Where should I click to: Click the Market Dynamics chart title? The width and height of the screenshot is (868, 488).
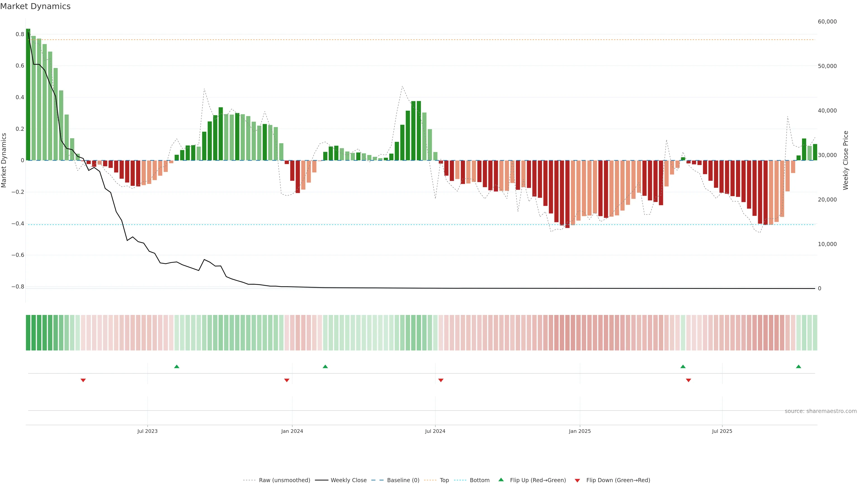[x=35, y=6]
